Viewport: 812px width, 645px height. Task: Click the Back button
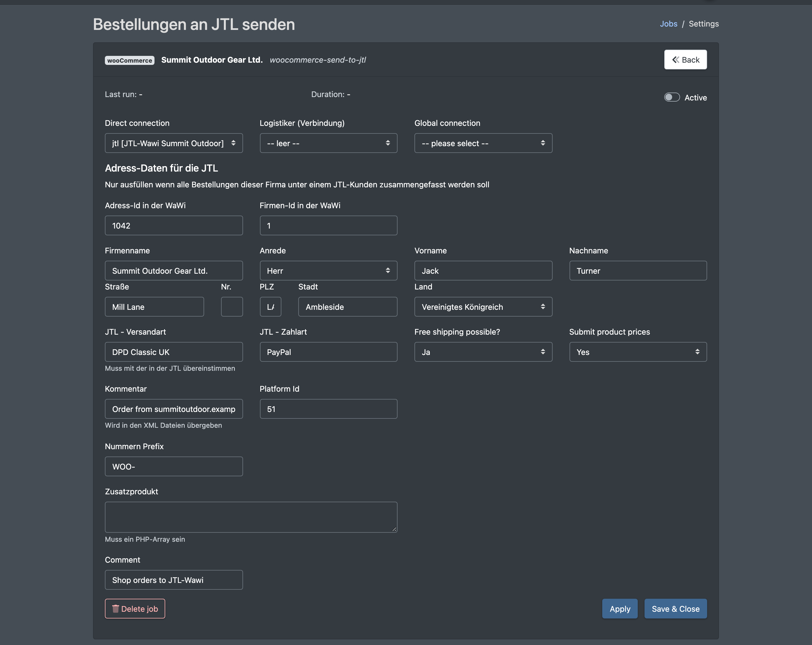coord(685,60)
